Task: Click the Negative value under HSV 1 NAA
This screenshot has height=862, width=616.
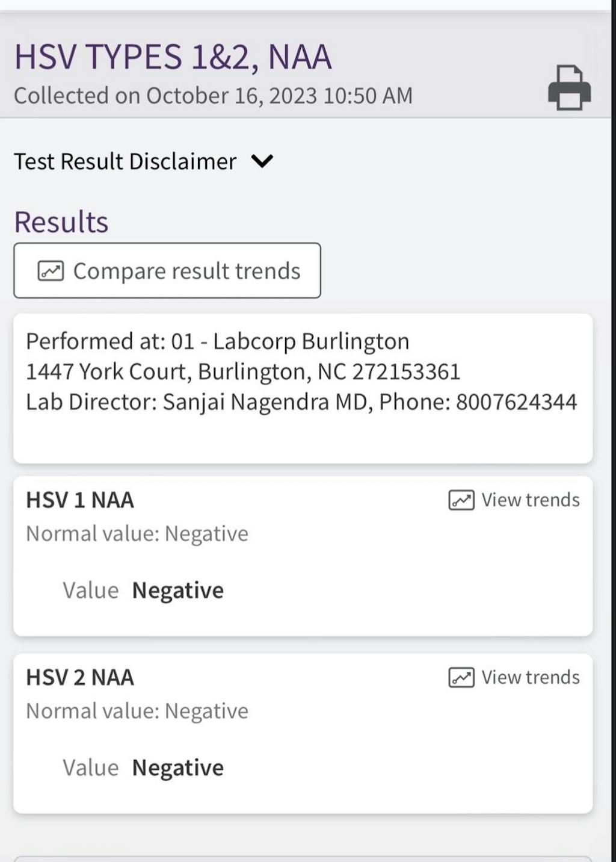Action: click(177, 591)
